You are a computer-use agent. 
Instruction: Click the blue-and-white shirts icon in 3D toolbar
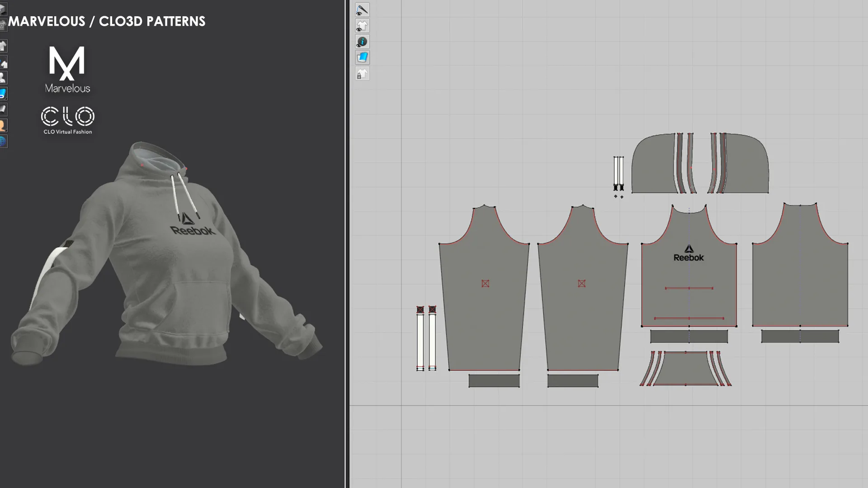(3, 62)
